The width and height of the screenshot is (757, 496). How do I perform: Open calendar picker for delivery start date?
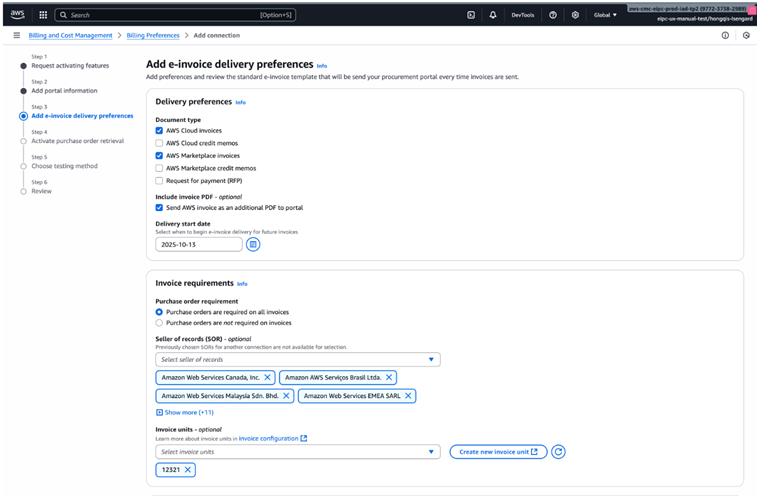tap(253, 244)
